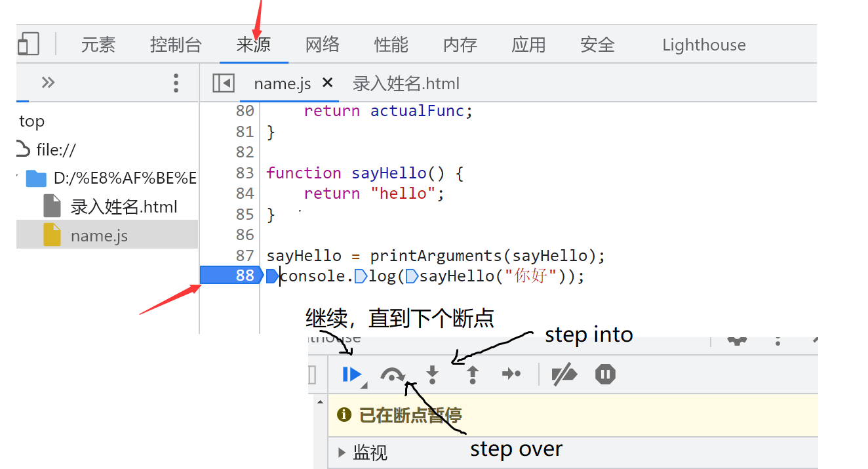Open the 网络 panel tab

(322, 44)
